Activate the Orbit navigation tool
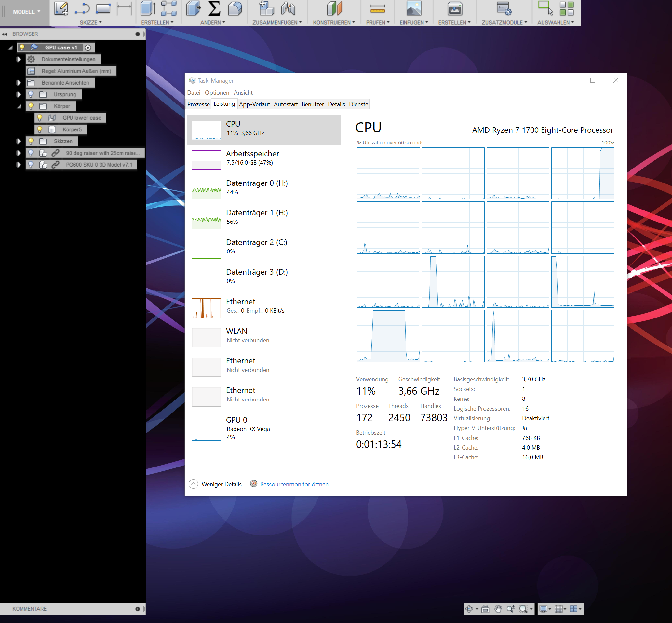Viewport: 672px width, 623px height. tap(469, 609)
